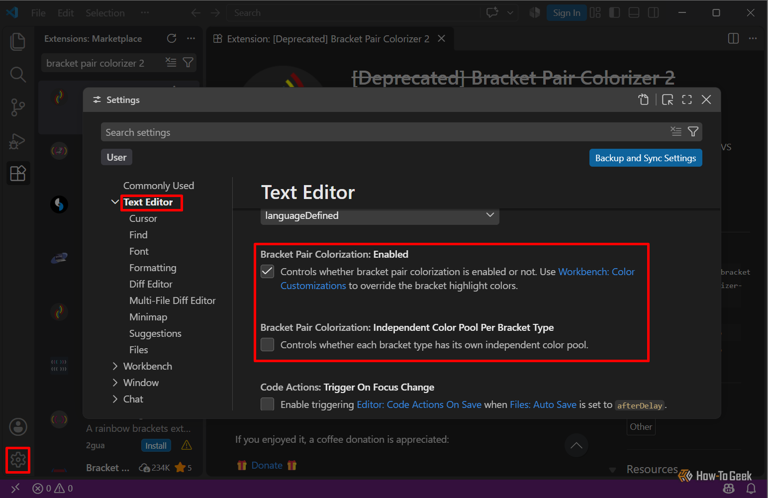Expand the Chat settings section
This screenshot has height=498, width=768.
[x=115, y=399]
